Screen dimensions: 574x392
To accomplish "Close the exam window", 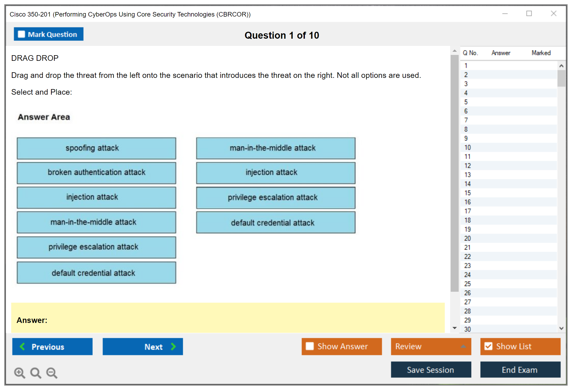I will coord(553,13).
